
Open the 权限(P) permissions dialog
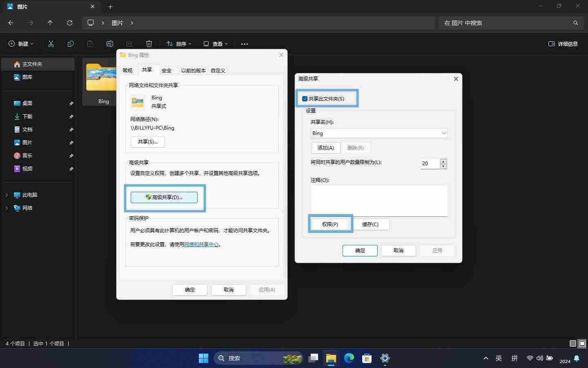[x=329, y=224]
